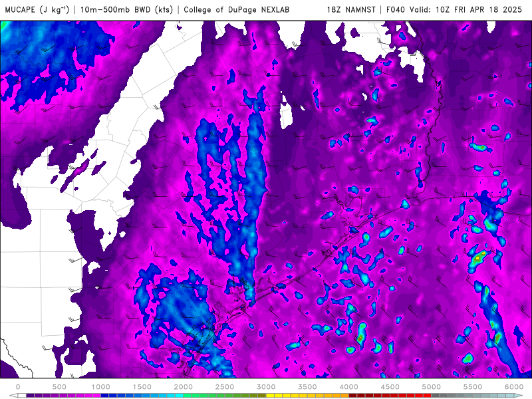Click the 3500 label on the color scale
Viewport: 532px width, 399px height.
click(307, 387)
